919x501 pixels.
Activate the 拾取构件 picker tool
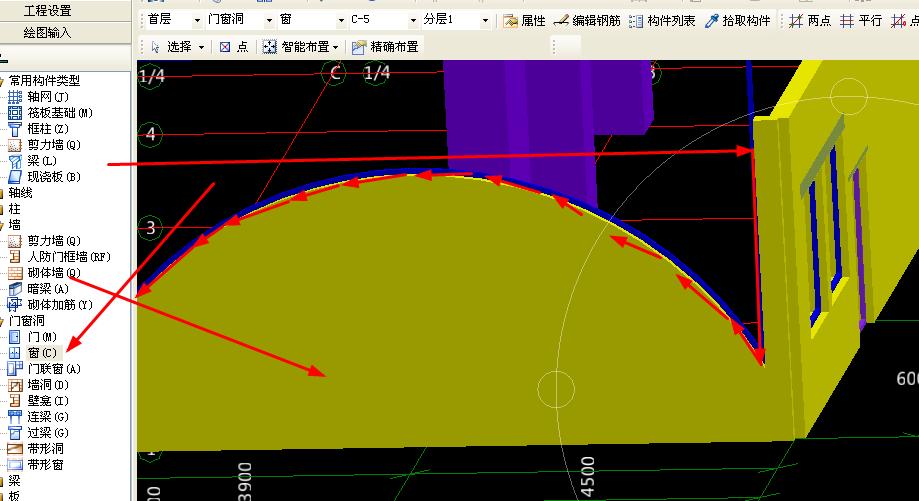click(x=737, y=21)
